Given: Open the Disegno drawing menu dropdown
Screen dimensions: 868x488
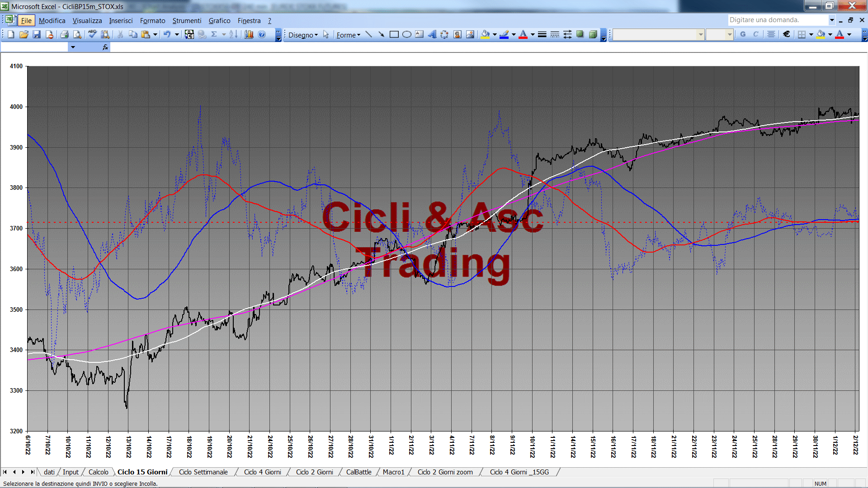Looking at the screenshot, I should [303, 35].
